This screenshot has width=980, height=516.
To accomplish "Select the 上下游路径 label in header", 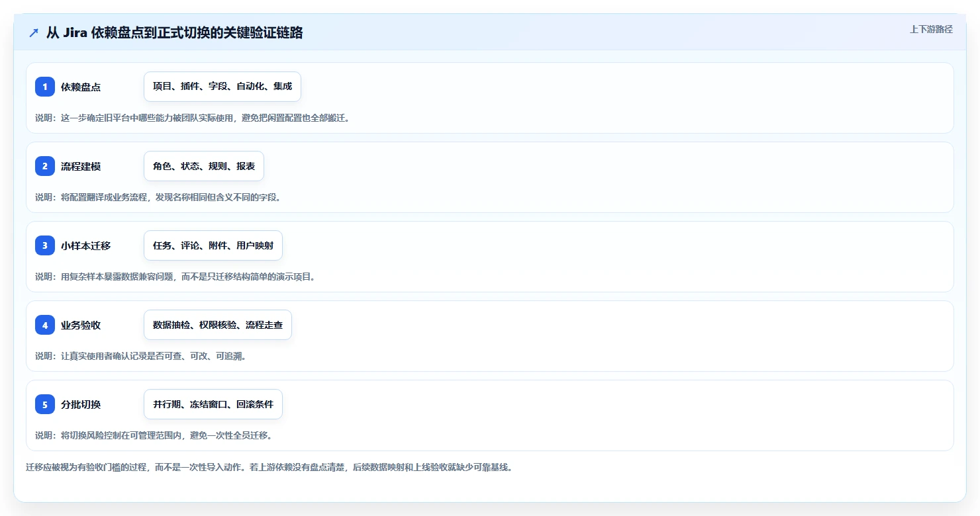I will (931, 29).
